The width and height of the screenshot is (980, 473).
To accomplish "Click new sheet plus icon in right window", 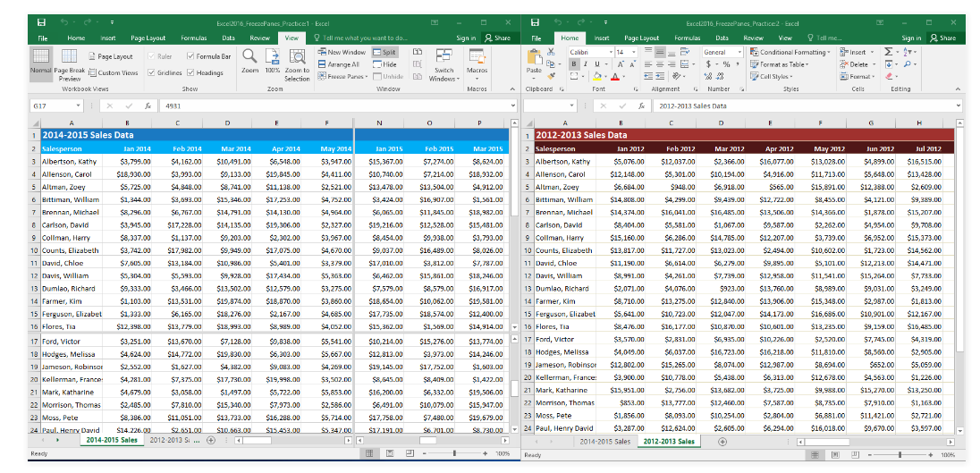I will pyautogui.click(x=722, y=442).
